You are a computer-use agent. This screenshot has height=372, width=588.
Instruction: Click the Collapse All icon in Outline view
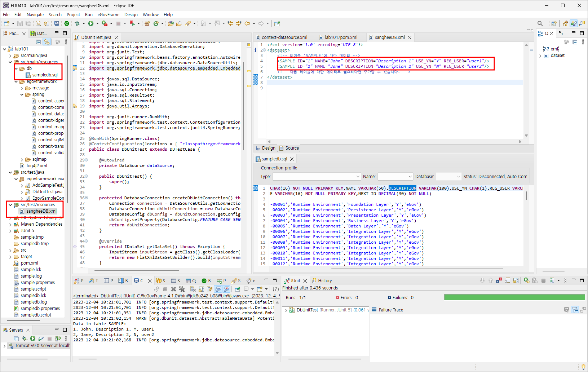click(x=575, y=42)
